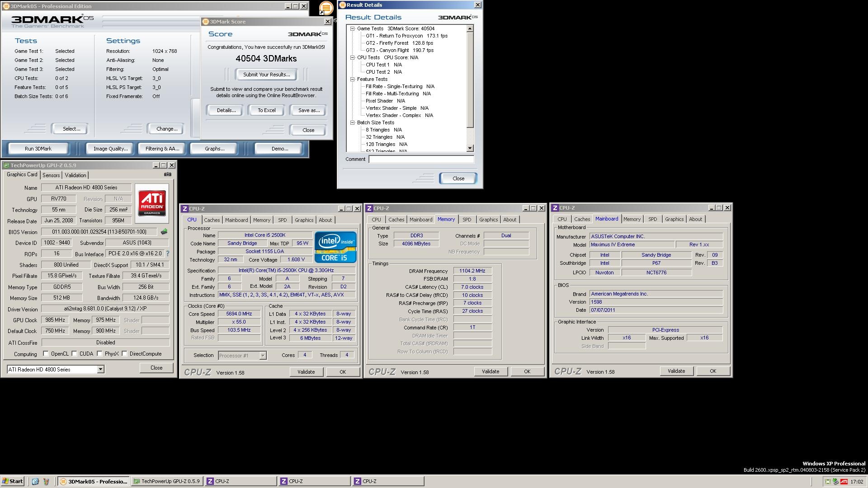This screenshot has width=868, height=488.
Task: Click ATI icon in system tray
Action: (844, 482)
